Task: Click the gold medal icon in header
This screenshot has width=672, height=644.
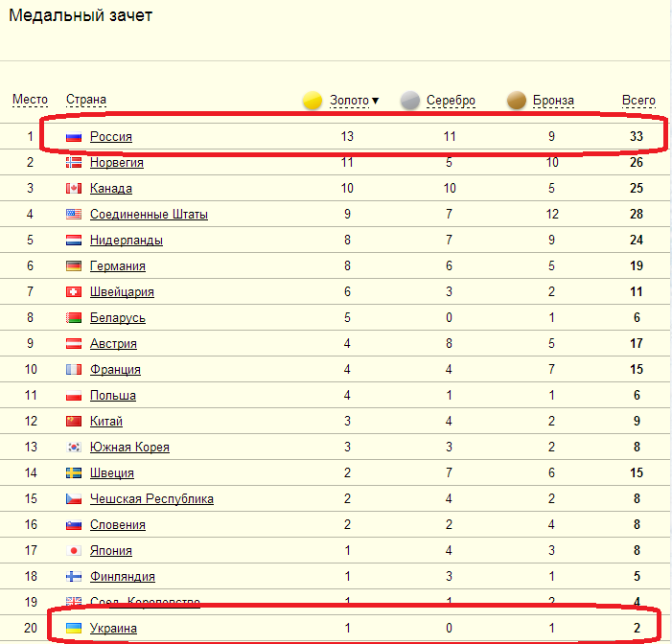Action: [x=313, y=101]
